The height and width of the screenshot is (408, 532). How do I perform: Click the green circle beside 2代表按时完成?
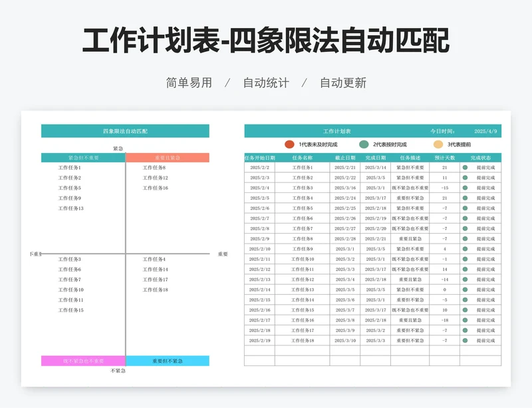point(364,144)
